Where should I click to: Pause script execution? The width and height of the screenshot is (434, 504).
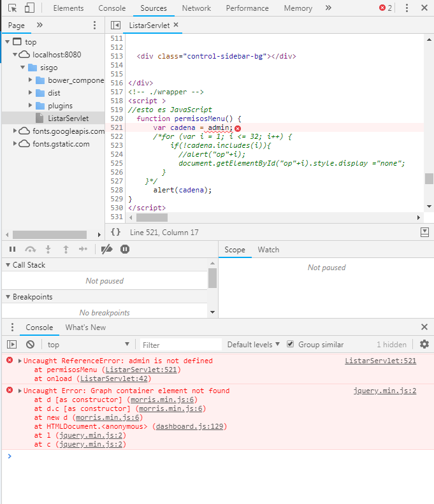13,249
